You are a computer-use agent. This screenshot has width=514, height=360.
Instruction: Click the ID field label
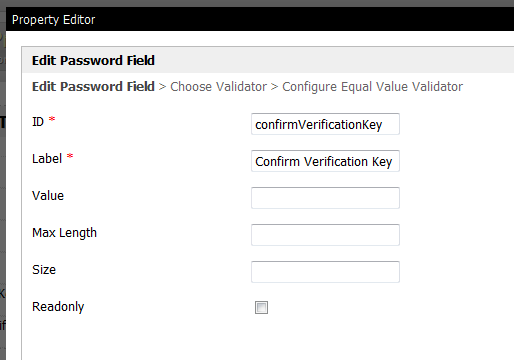(38, 122)
